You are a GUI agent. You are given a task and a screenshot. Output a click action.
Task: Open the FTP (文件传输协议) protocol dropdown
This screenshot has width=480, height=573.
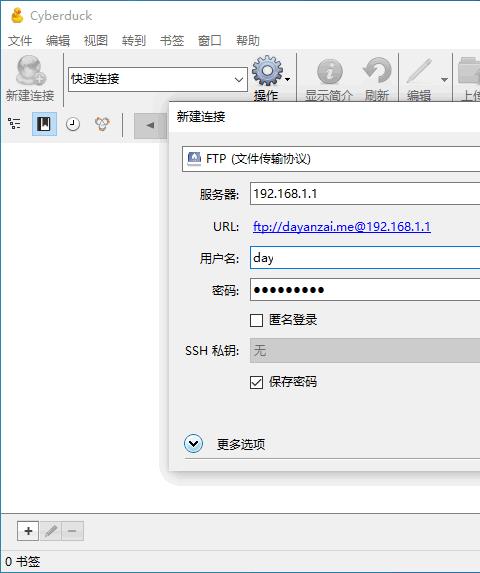pyautogui.click(x=331, y=159)
